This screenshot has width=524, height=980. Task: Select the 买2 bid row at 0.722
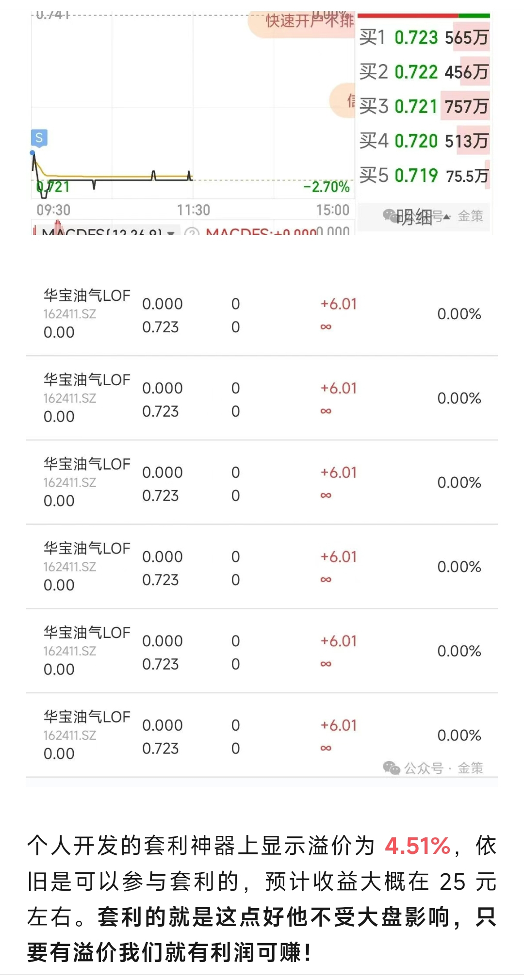point(424,72)
